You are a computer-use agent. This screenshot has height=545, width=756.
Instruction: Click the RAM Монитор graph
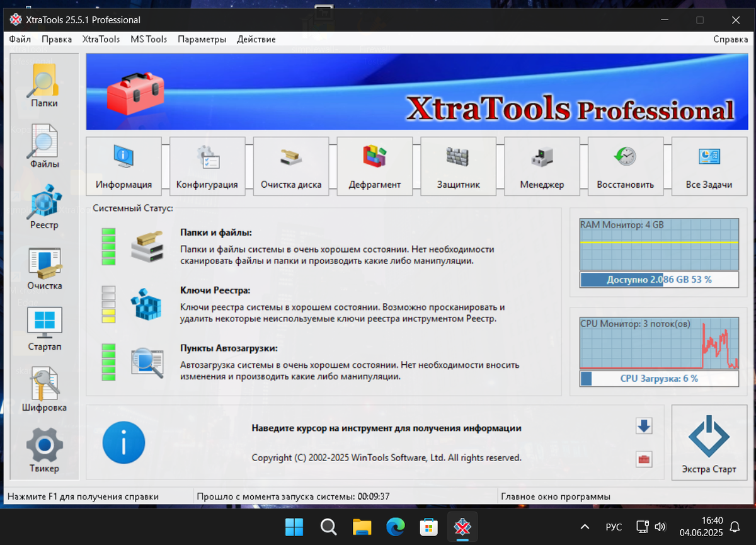(x=659, y=244)
